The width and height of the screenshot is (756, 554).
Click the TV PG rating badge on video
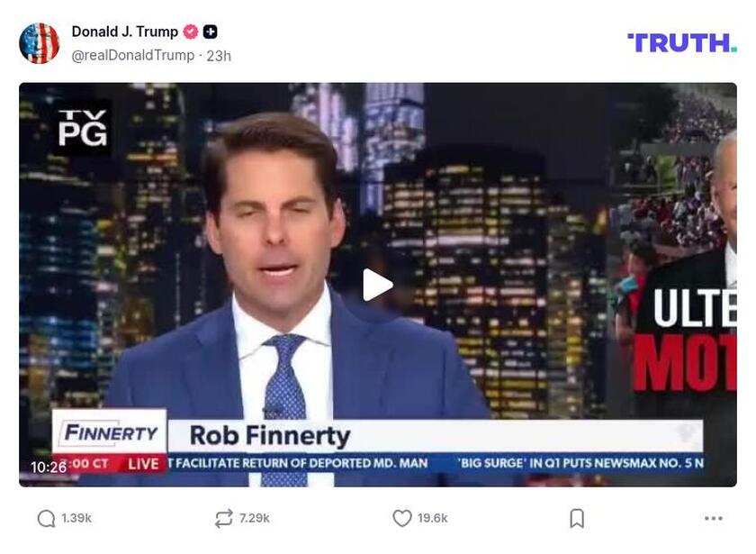pos(83,128)
